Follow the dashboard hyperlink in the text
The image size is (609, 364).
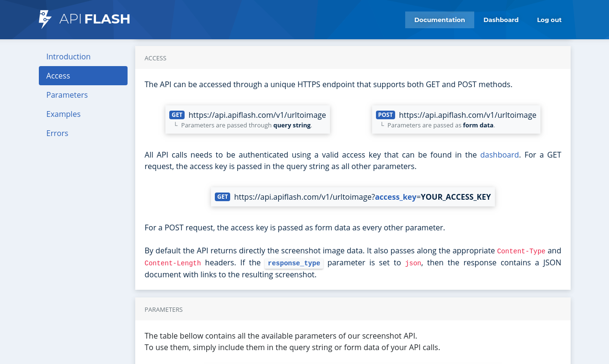coord(499,155)
